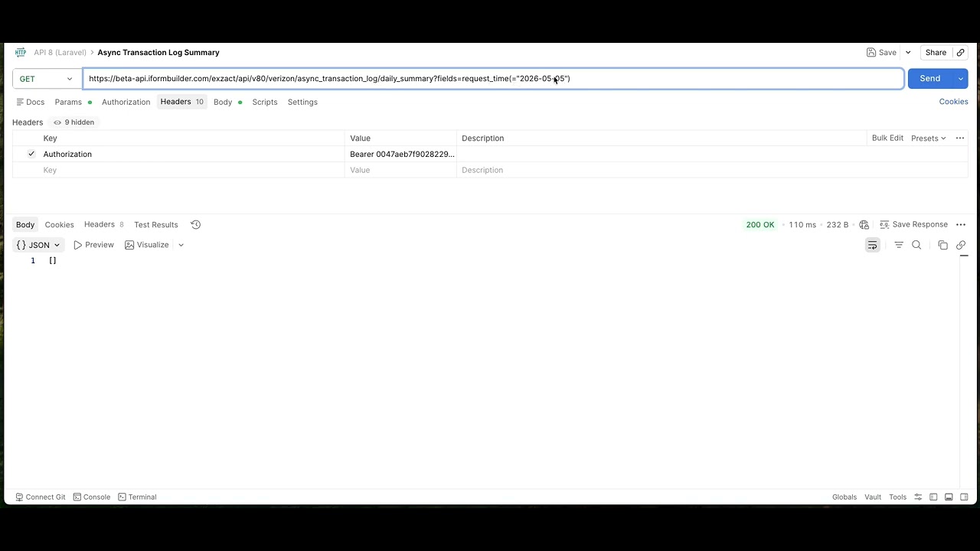Viewport: 980px width, 551px height.
Task: Open Vault in the status bar
Action: [873, 497]
